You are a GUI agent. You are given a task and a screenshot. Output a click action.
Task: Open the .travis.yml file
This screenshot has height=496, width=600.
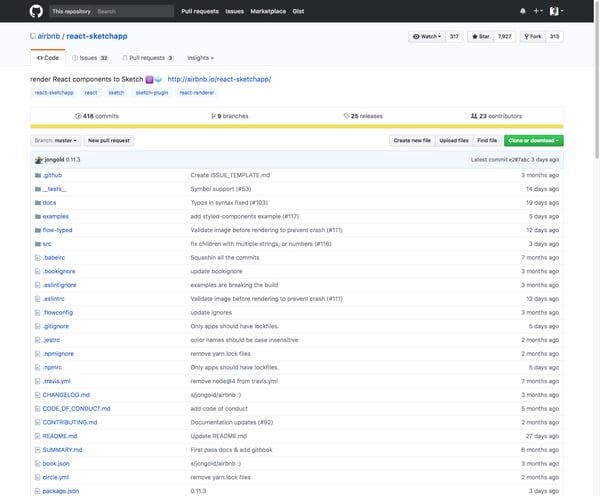pyautogui.click(x=57, y=381)
